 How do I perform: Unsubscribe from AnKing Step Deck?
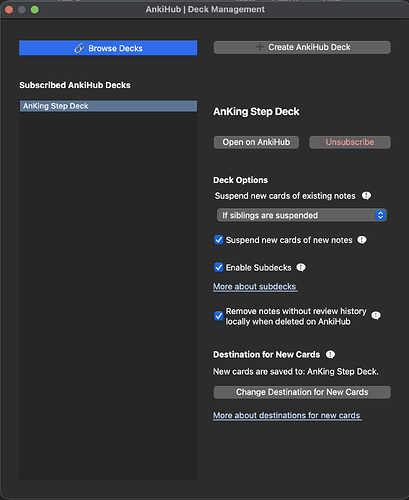tap(350, 142)
